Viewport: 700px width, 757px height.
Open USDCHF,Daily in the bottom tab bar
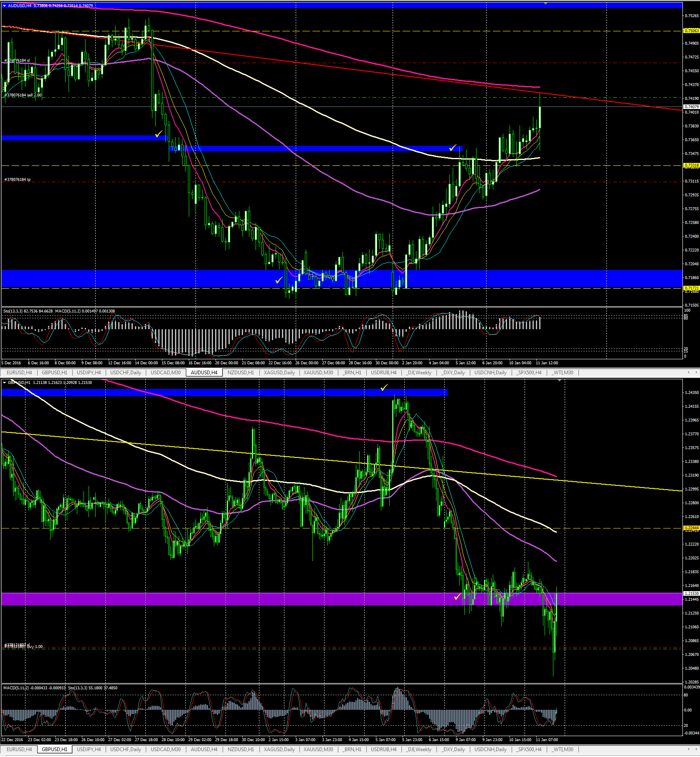coord(126,749)
